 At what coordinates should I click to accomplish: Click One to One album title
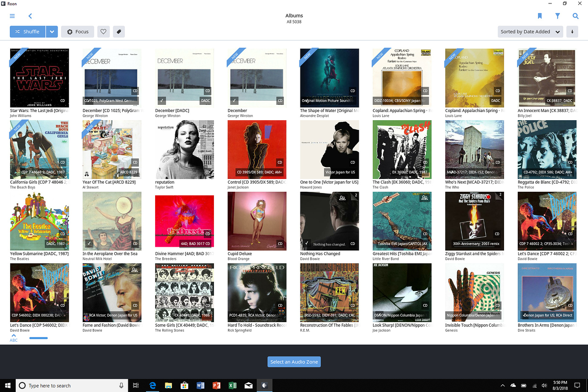pos(329,182)
